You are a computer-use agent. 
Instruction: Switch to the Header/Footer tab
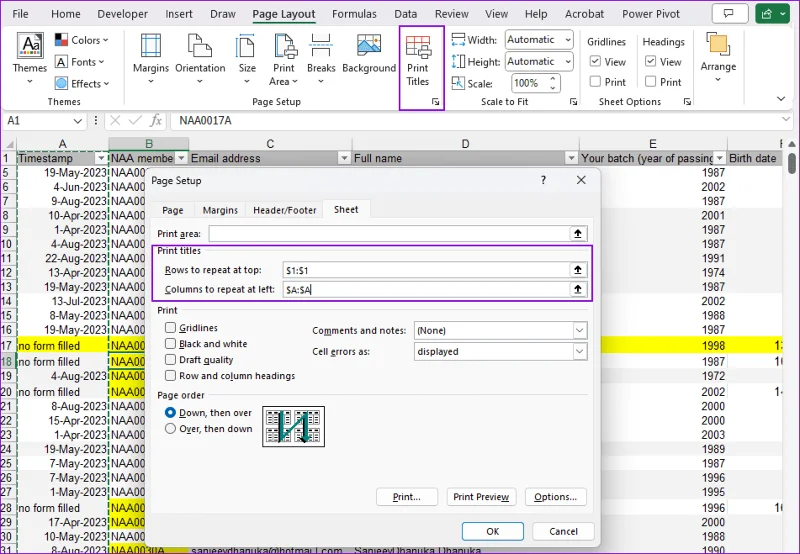tap(285, 210)
